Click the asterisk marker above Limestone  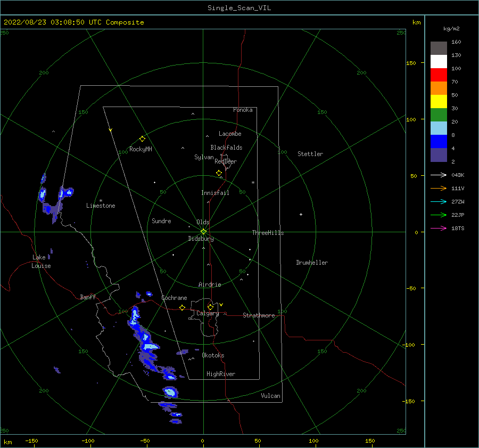(101, 201)
